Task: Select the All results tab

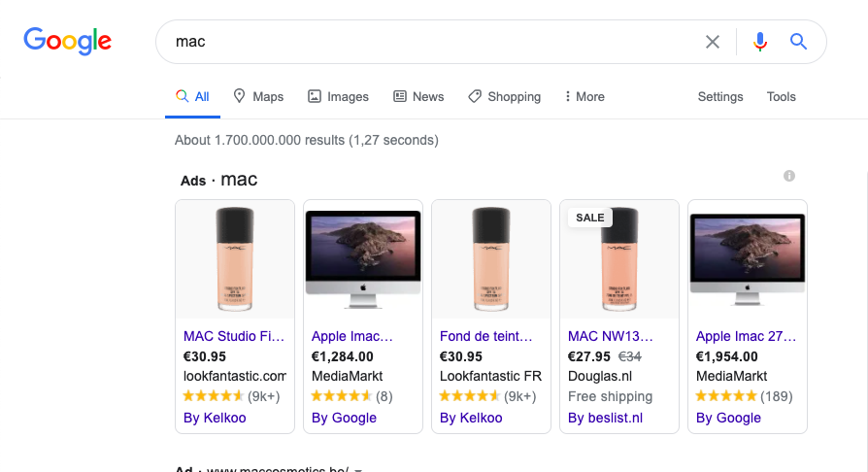Action: pyautogui.click(x=192, y=97)
